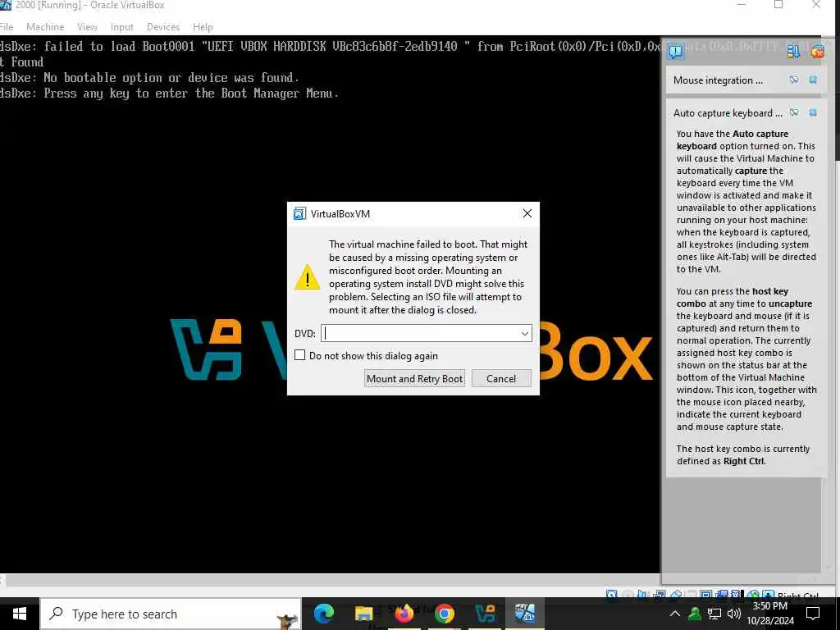Cancel the VirtualBoxVM boot dialog
The height and width of the screenshot is (630, 840).
pos(501,379)
